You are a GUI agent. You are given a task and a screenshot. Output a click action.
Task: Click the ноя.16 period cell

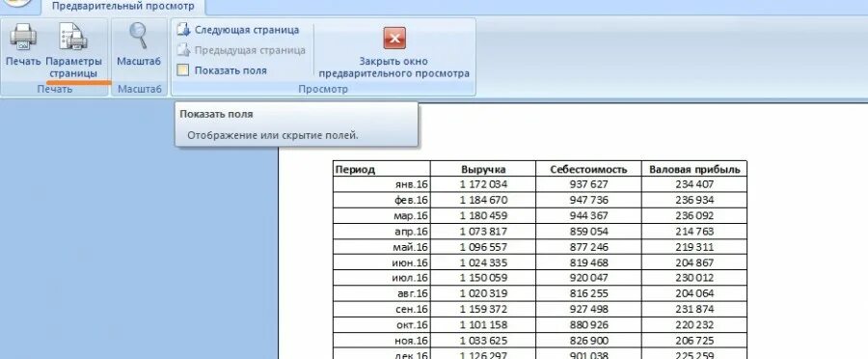[381, 340]
